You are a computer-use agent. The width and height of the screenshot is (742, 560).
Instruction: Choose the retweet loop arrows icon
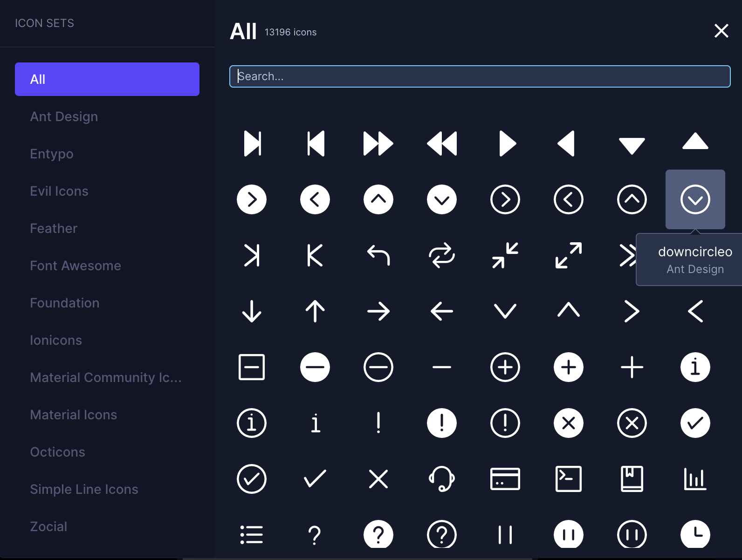click(441, 255)
